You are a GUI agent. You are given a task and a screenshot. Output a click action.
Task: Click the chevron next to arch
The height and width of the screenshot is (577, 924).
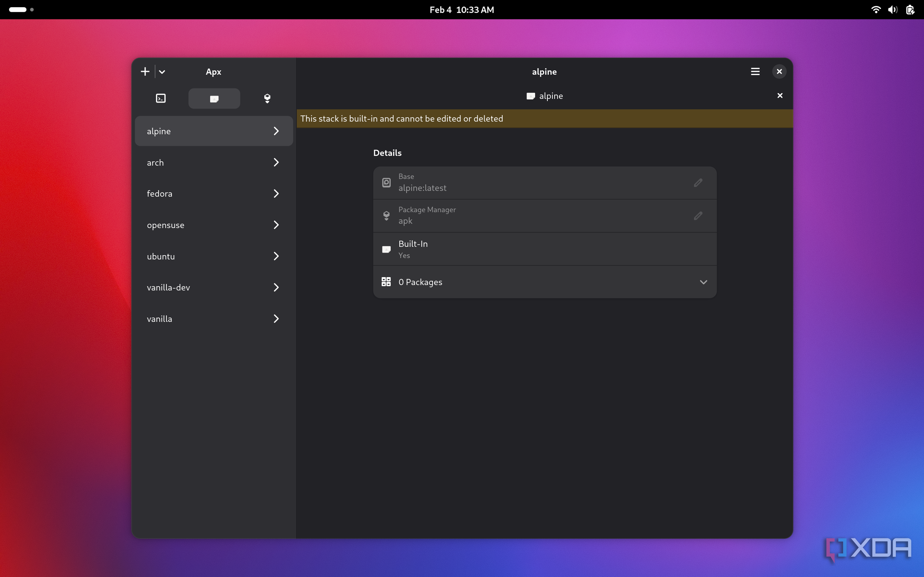click(x=276, y=163)
